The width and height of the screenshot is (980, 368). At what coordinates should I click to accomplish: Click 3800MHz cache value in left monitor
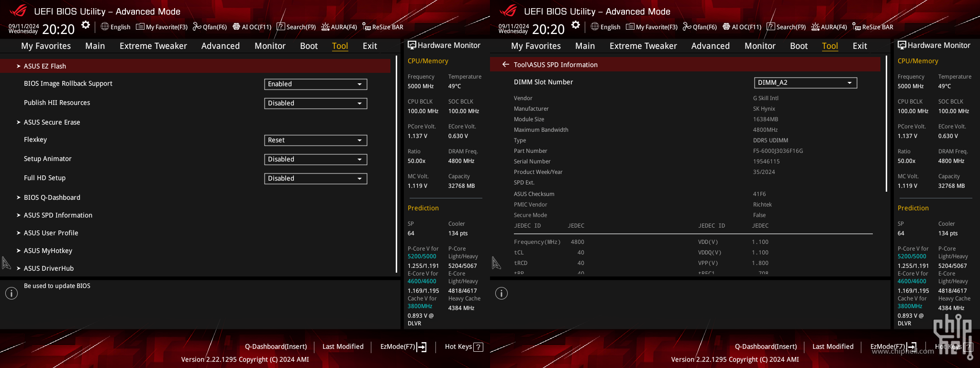[x=420, y=306]
